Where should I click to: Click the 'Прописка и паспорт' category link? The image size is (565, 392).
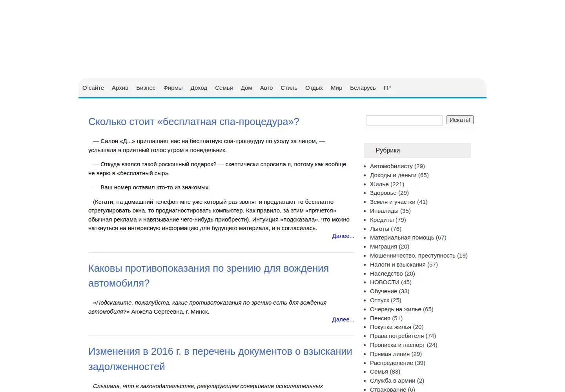[397, 345]
